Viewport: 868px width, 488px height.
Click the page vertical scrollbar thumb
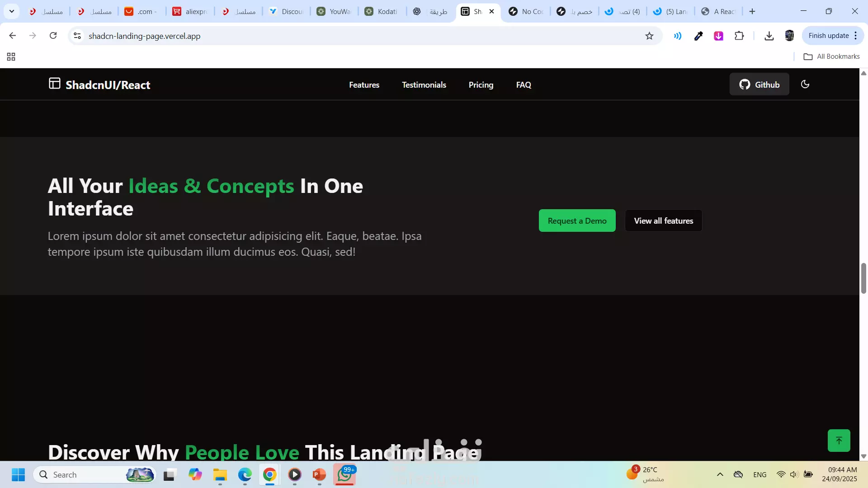863,278
